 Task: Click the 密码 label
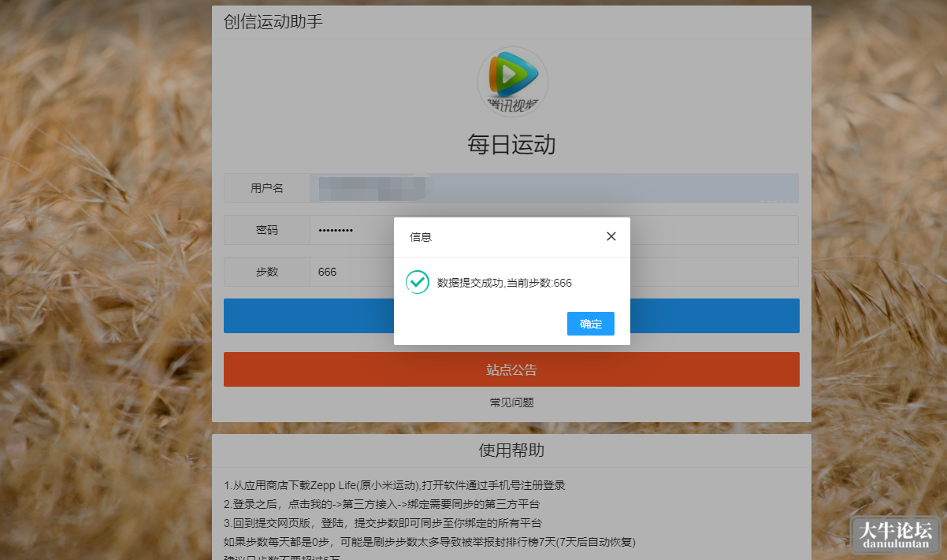click(x=267, y=230)
